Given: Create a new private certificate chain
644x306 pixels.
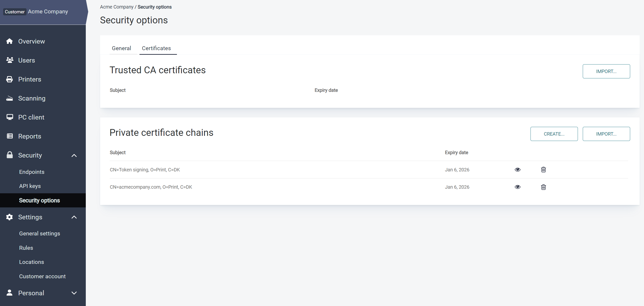Looking at the screenshot, I should pyautogui.click(x=554, y=134).
